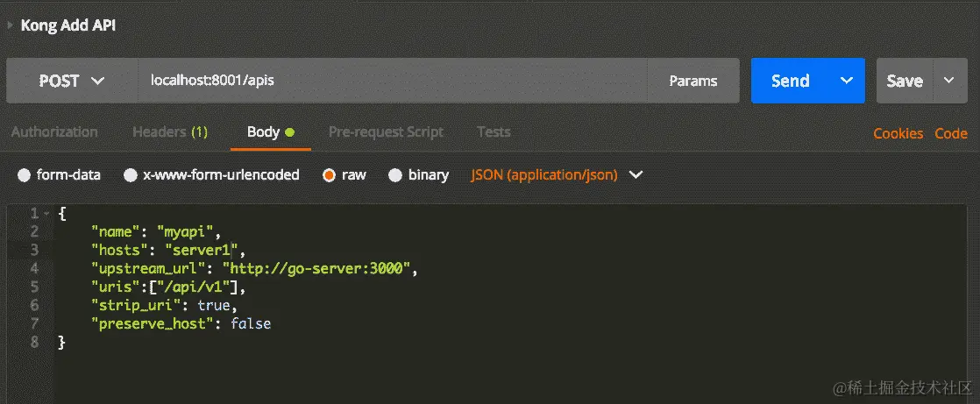Switch to the Headers (1) tab
The image size is (980, 404).
tap(170, 131)
